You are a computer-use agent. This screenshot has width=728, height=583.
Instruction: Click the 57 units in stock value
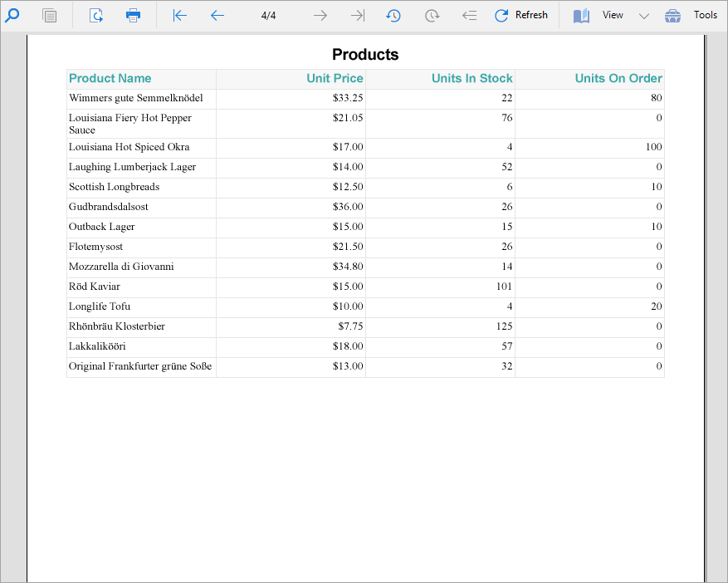[507, 346]
